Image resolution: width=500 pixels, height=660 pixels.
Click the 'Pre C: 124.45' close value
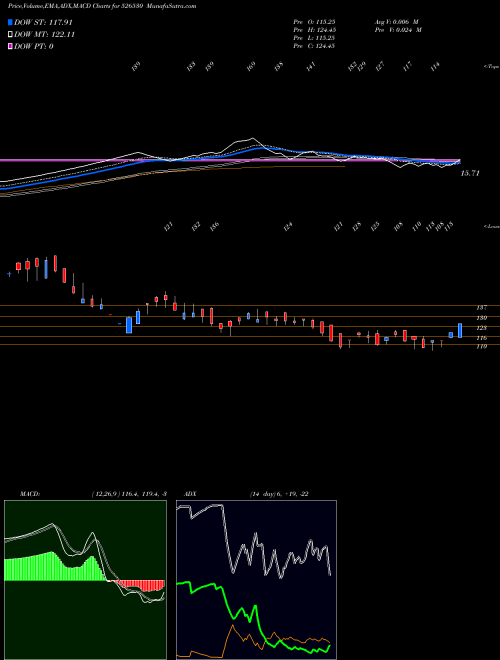point(314,46)
